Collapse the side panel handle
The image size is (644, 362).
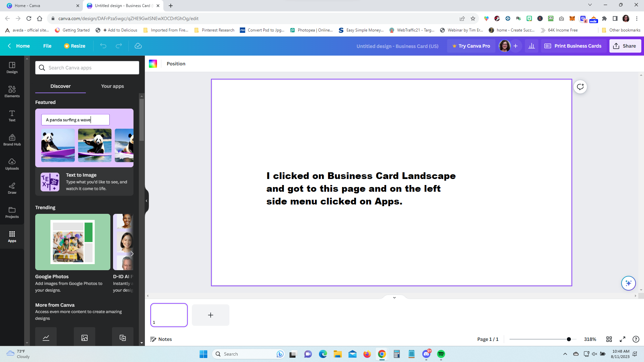click(x=147, y=201)
